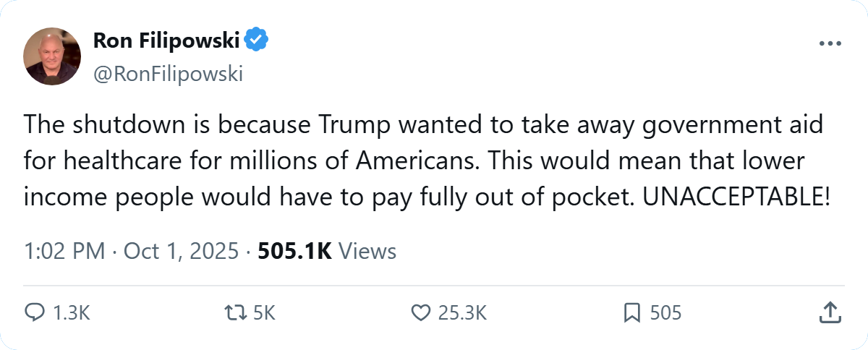Click the Ron Filipowski display name

pyautogui.click(x=166, y=42)
